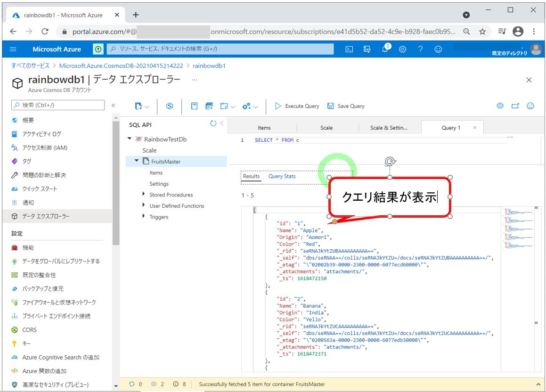Switch to the Scale & Settin... tab
546x392 pixels.
(389, 128)
